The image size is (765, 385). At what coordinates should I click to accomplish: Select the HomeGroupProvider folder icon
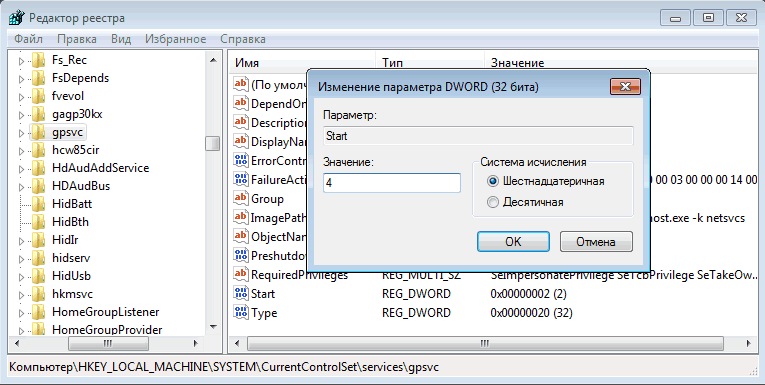point(39,330)
